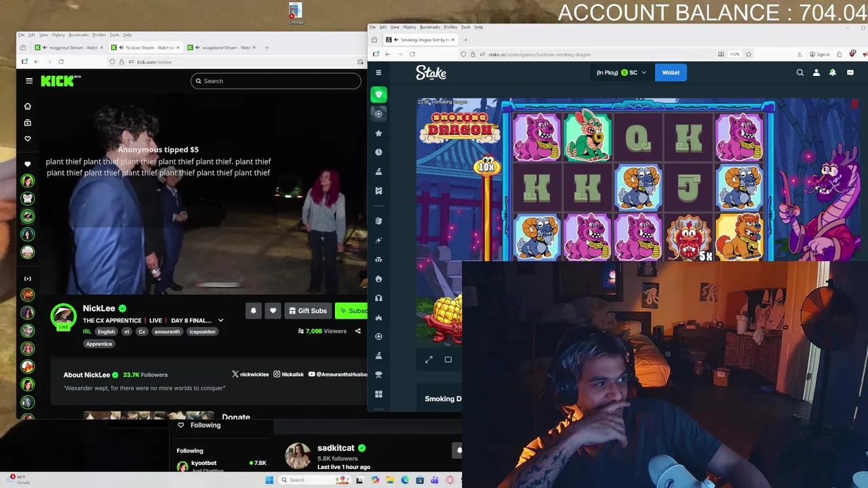
Task: Select the iceposidon tag
Action: [202, 331]
